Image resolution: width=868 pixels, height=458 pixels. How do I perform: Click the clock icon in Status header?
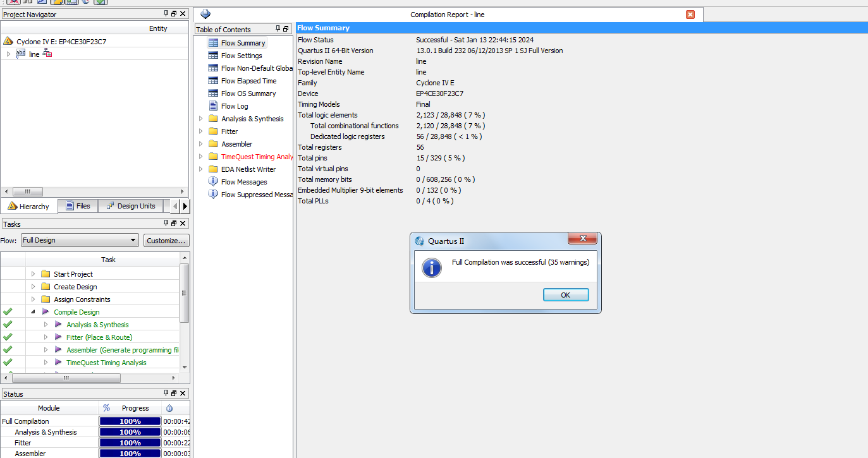tap(169, 408)
